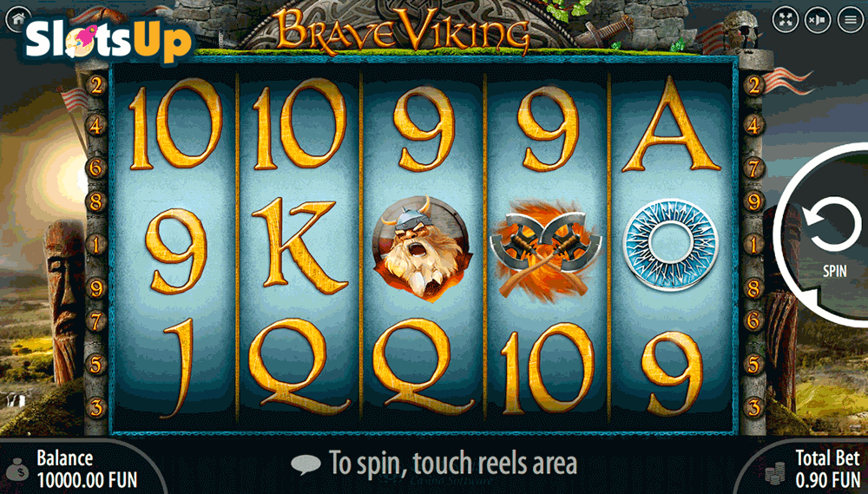The height and width of the screenshot is (494, 868).
Task: Click the home icon in top corner
Action: coord(18,19)
